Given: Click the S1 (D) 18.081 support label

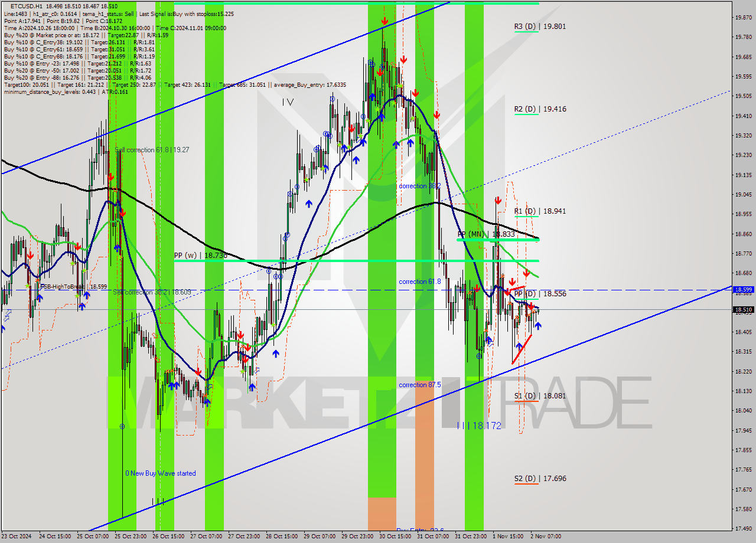Looking at the screenshot, I should (540, 396).
